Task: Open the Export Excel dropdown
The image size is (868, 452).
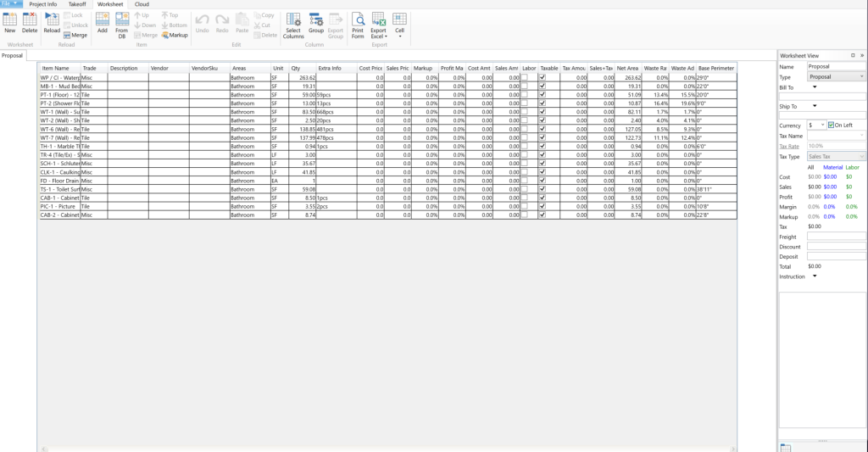Action: tap(378, 25)
